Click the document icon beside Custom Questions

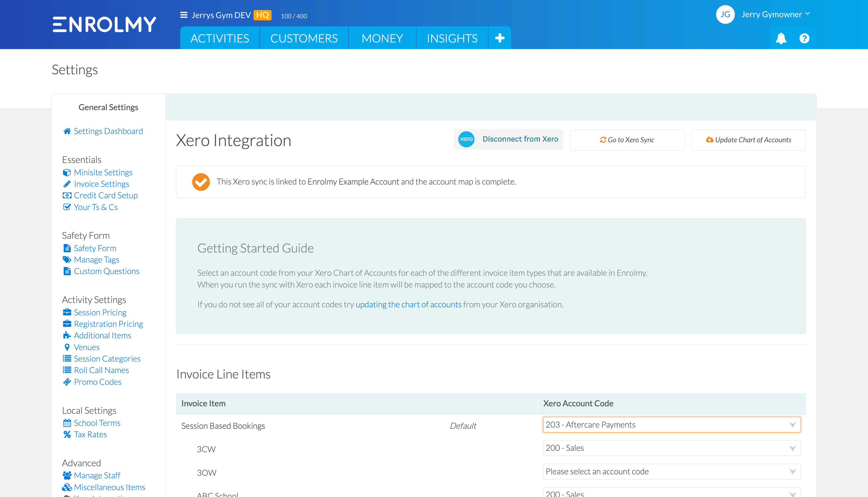pos(67,271)
